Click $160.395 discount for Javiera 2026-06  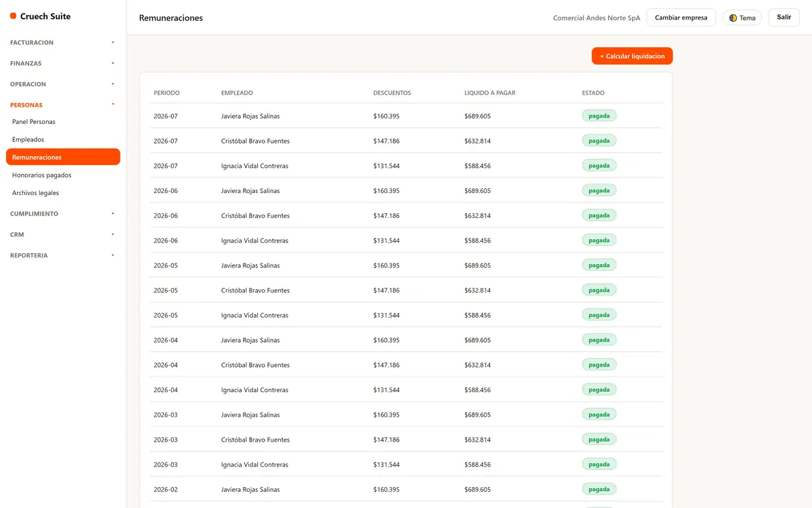(386, 191)
